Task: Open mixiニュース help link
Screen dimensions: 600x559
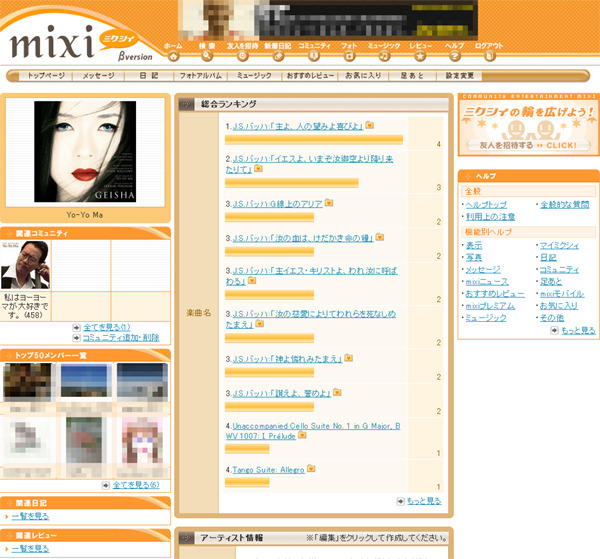Action: [487, 282]
